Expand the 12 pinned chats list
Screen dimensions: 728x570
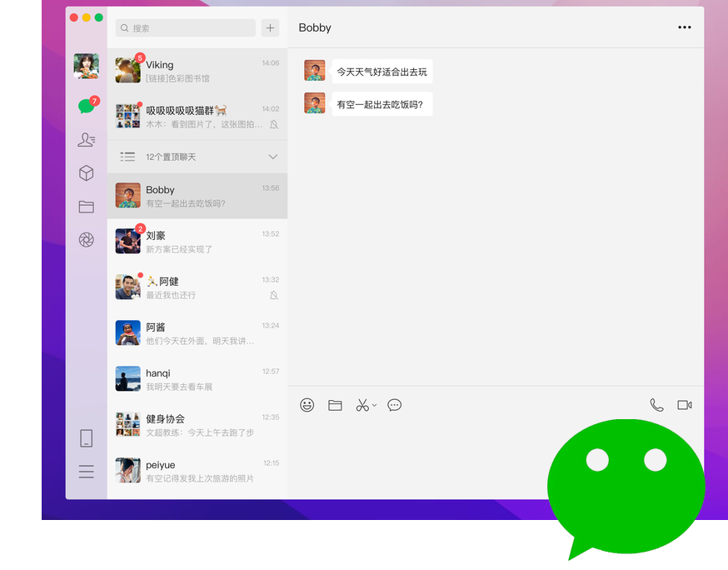coord(272,157)
